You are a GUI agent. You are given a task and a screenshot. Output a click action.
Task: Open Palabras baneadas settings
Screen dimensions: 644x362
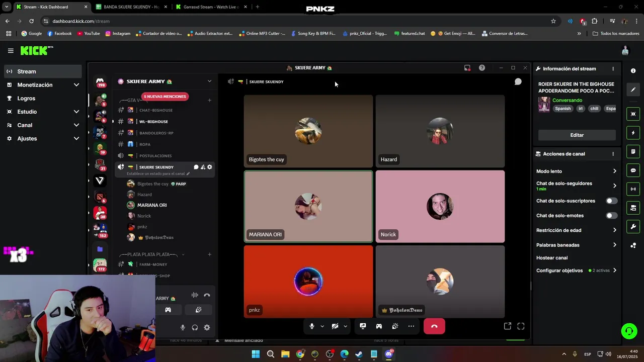point(577,245)
